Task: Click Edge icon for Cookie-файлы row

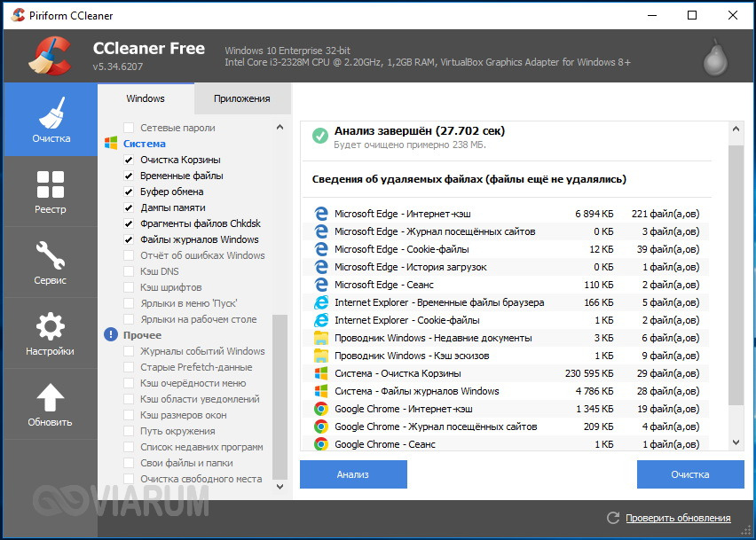Action: tap(320, 249)
